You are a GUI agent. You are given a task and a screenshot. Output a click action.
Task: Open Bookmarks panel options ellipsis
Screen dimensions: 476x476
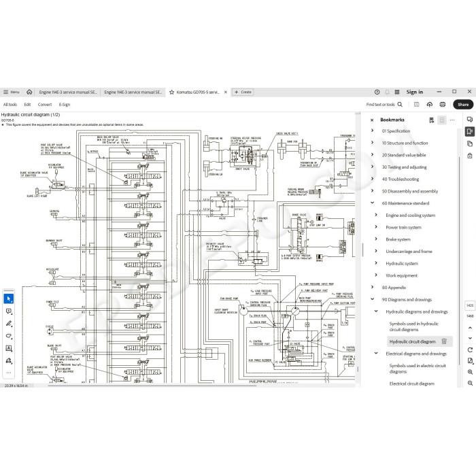(452, 120)
